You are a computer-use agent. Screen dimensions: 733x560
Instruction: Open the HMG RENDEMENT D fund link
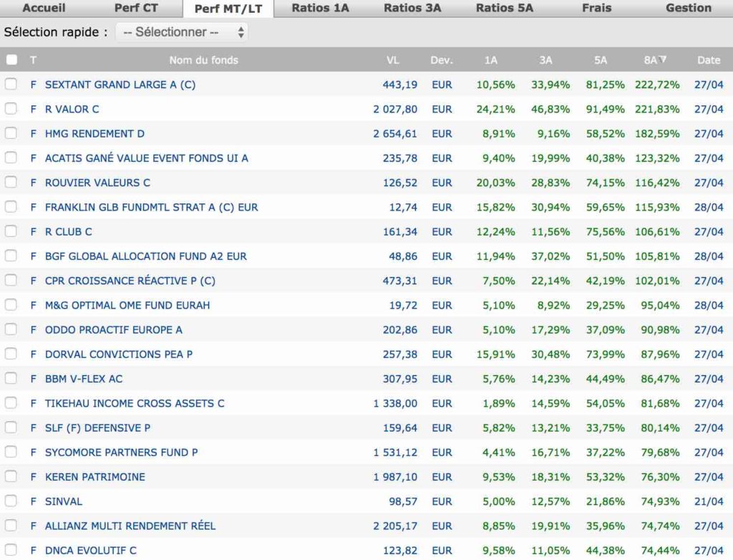pyautogui.click(x=94, y=134)
